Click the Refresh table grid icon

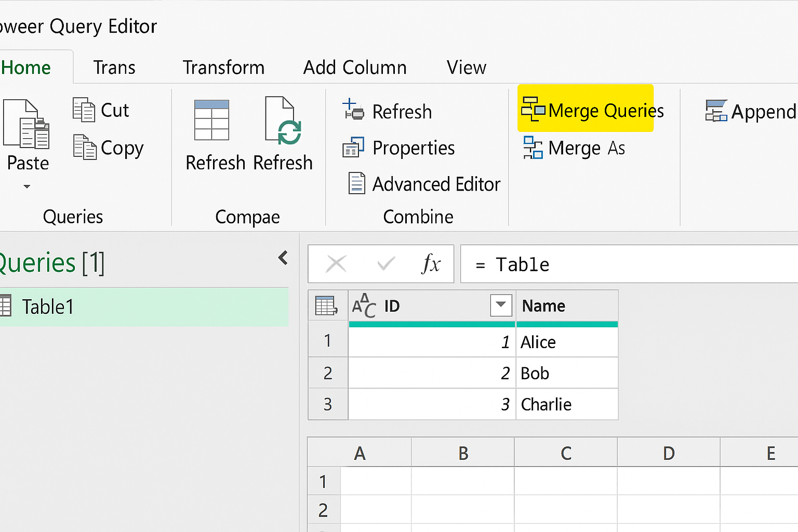tap(211, 120)
